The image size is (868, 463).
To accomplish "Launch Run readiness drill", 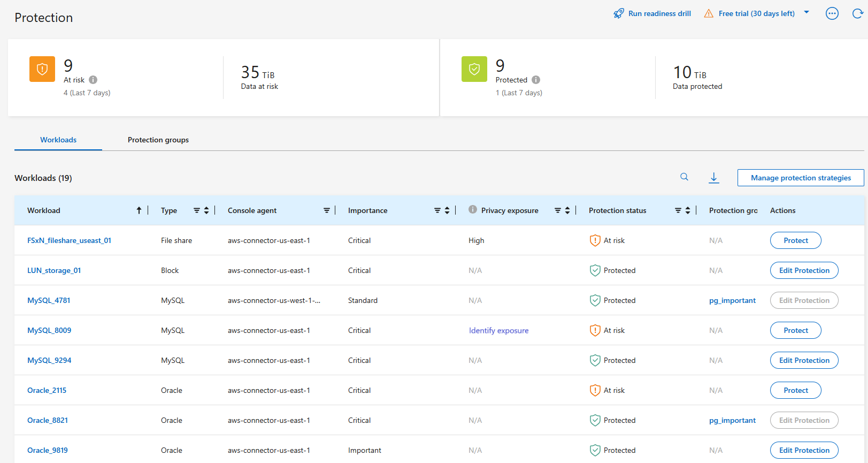I will point(652,13).
